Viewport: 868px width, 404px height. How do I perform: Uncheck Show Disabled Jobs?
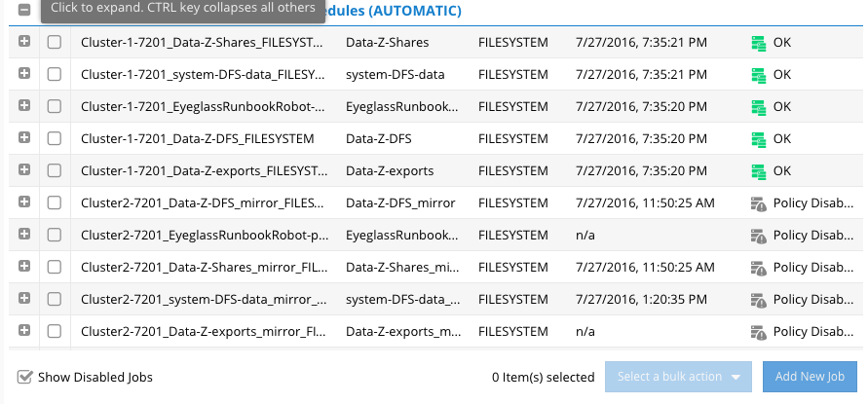25,377
